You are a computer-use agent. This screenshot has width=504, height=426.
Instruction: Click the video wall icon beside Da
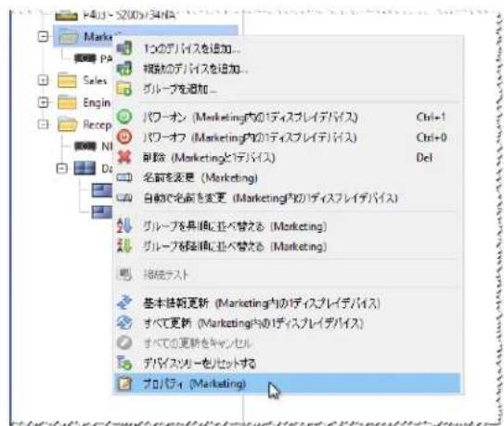tap(84, 168)
